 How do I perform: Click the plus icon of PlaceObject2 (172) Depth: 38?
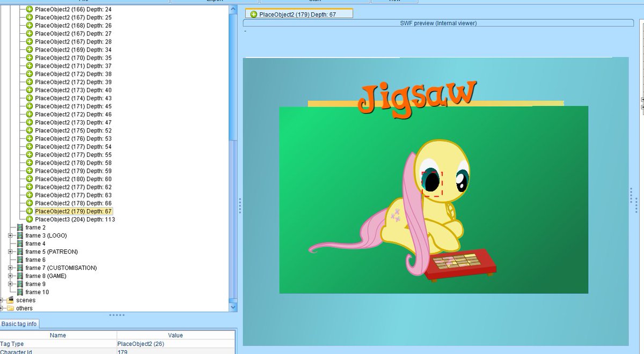point(30,74)
